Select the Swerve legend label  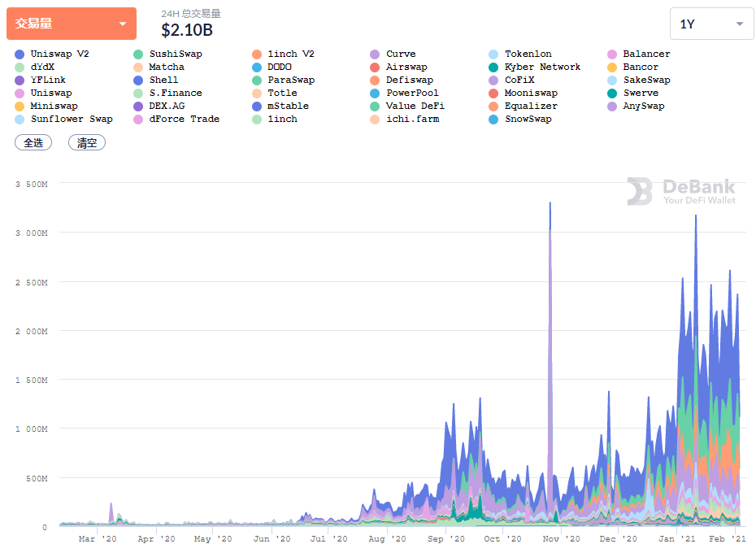click(641, 93)
